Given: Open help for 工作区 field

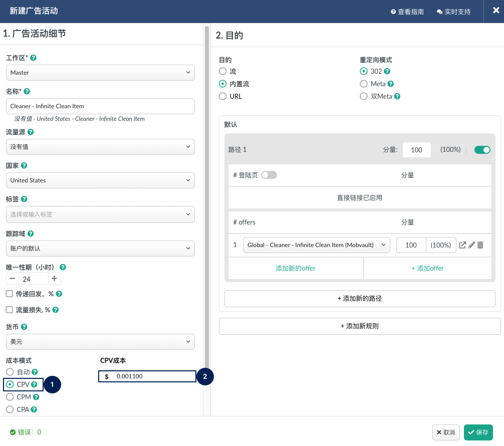Looking at the screenshot, I should [x=33, y=58].
